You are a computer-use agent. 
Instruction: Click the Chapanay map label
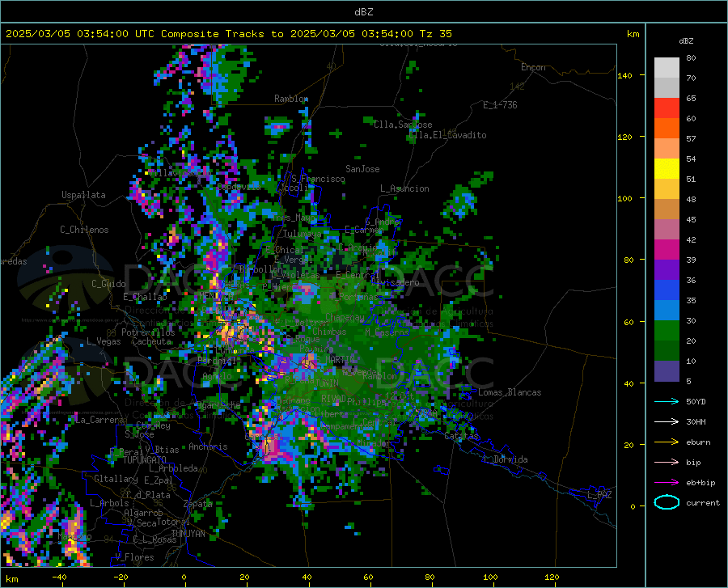click(x=345, y=317)
